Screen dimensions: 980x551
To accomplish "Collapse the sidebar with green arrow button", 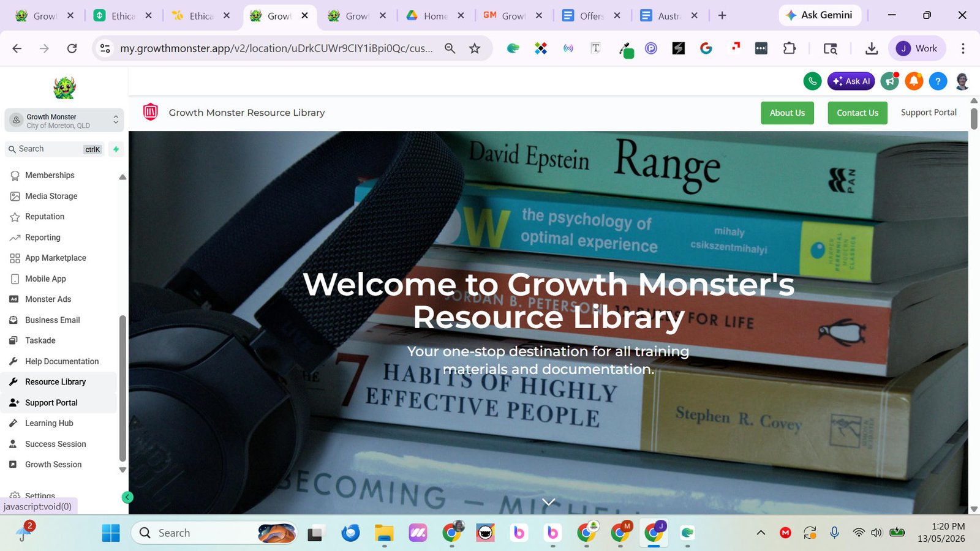I will pos(127,497).
